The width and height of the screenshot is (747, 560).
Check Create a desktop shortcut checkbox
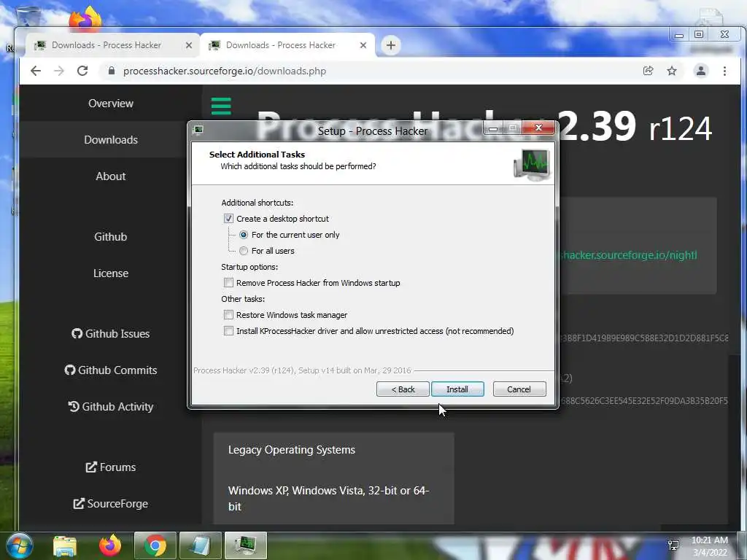pos(228,219)
